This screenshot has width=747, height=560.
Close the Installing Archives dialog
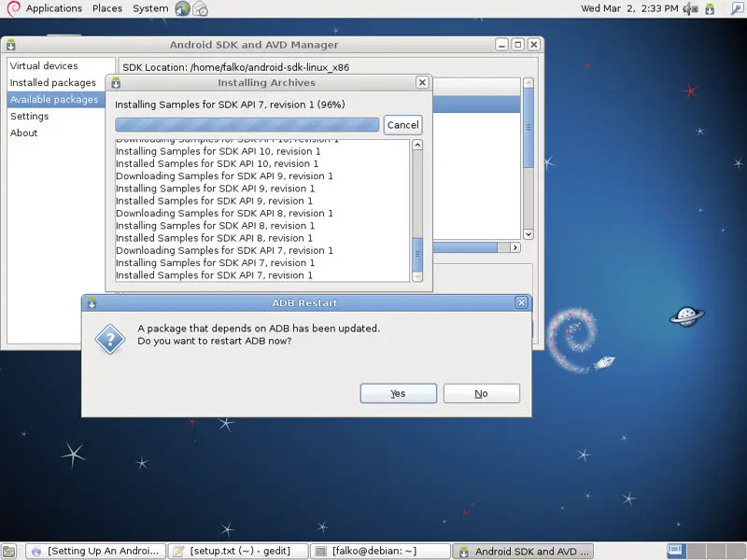422,82
